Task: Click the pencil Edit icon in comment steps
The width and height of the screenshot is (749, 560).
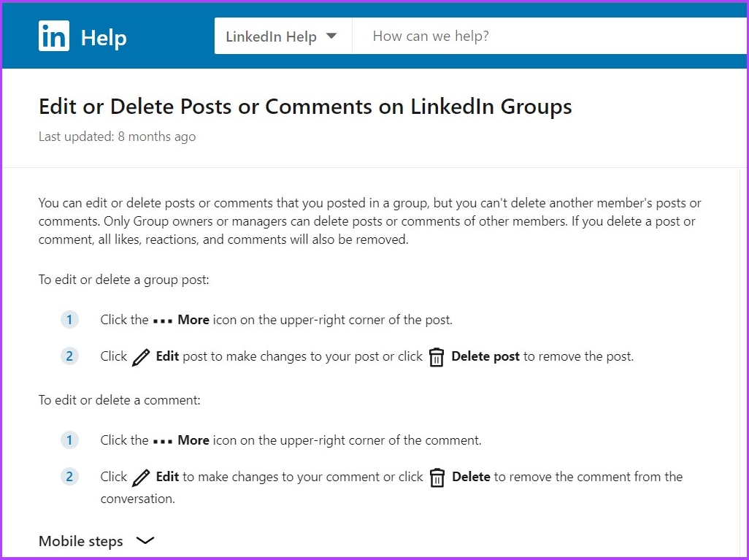Action: pos(141,477)
